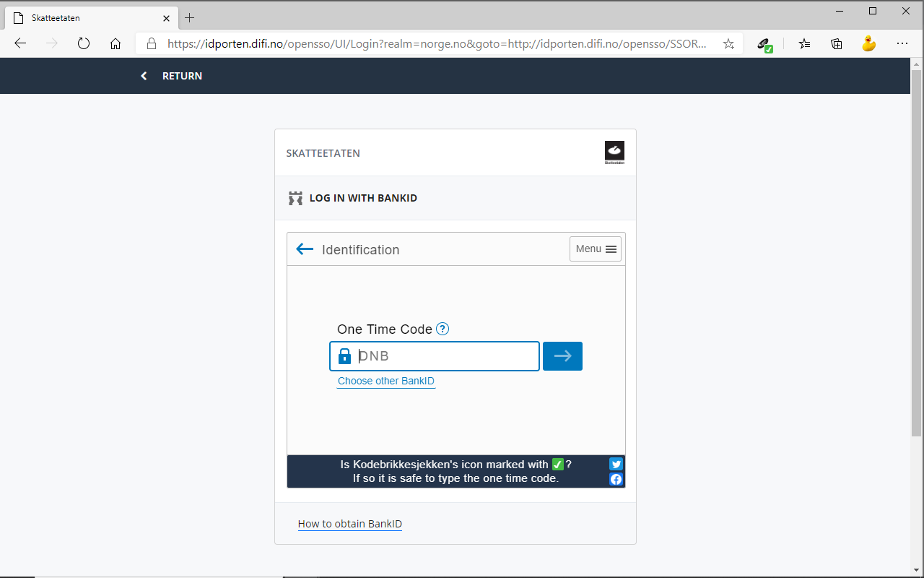Share on Facebook icon
The image size is (924, 578).
click(616, 479)
